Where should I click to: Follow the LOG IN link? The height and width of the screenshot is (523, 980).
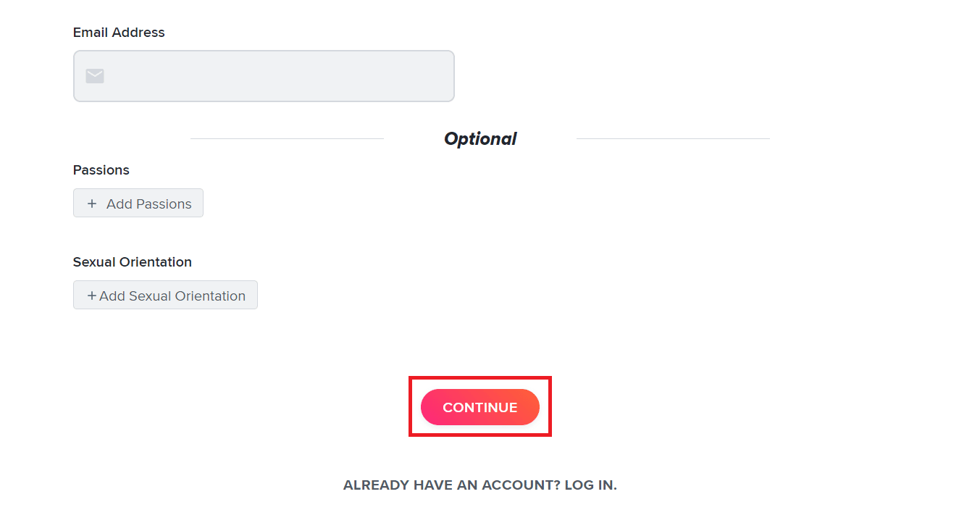pyautogui.click(x=590, y=485)
